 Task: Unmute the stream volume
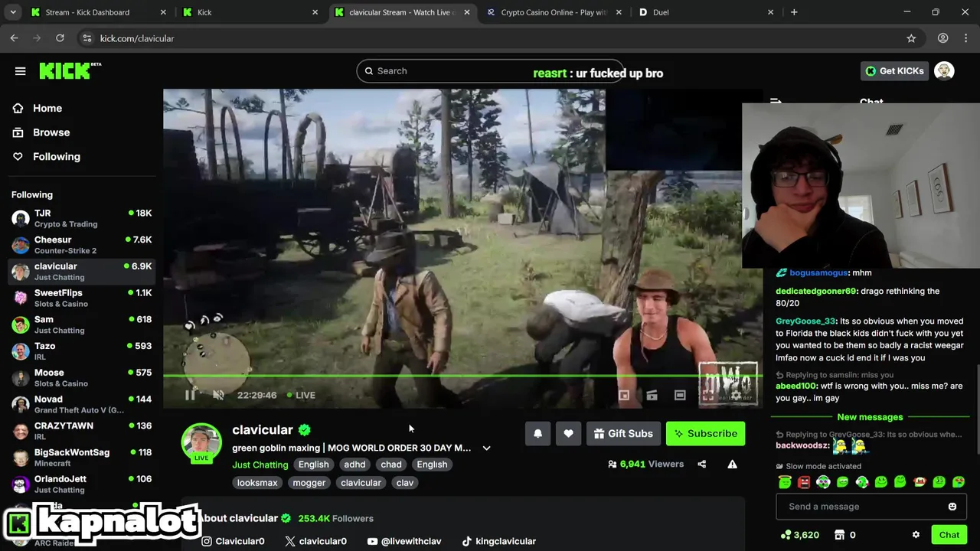coord(218,395)
